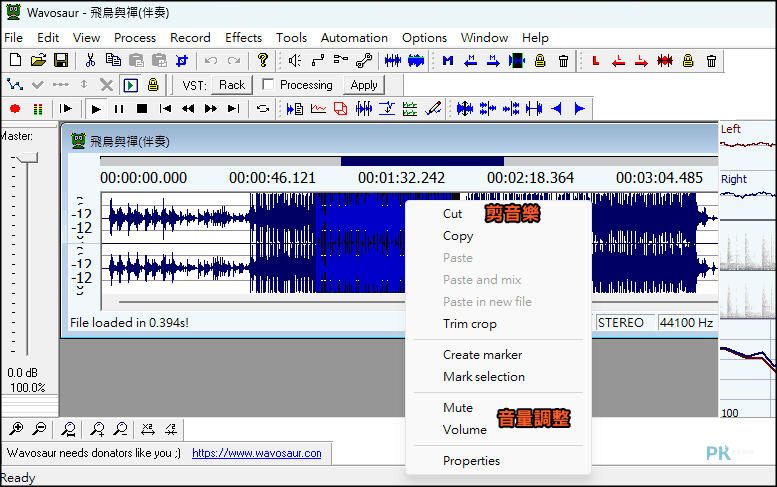
Task: Click the VST Rack button
Action: 232,85
